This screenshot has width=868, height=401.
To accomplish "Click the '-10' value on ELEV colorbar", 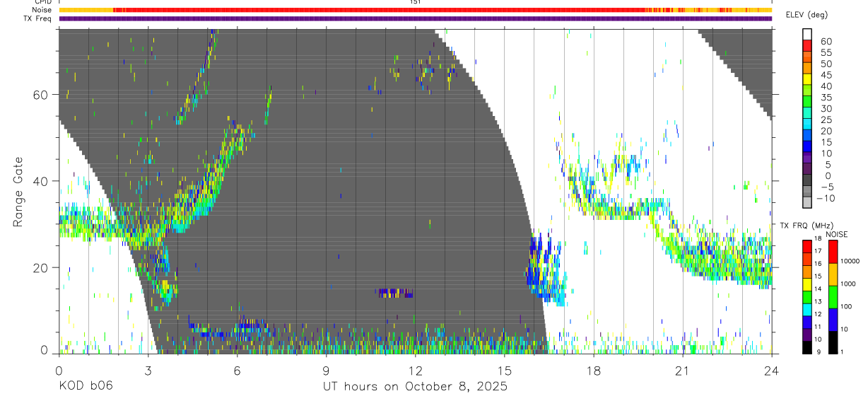I will [x=825, y=199].
